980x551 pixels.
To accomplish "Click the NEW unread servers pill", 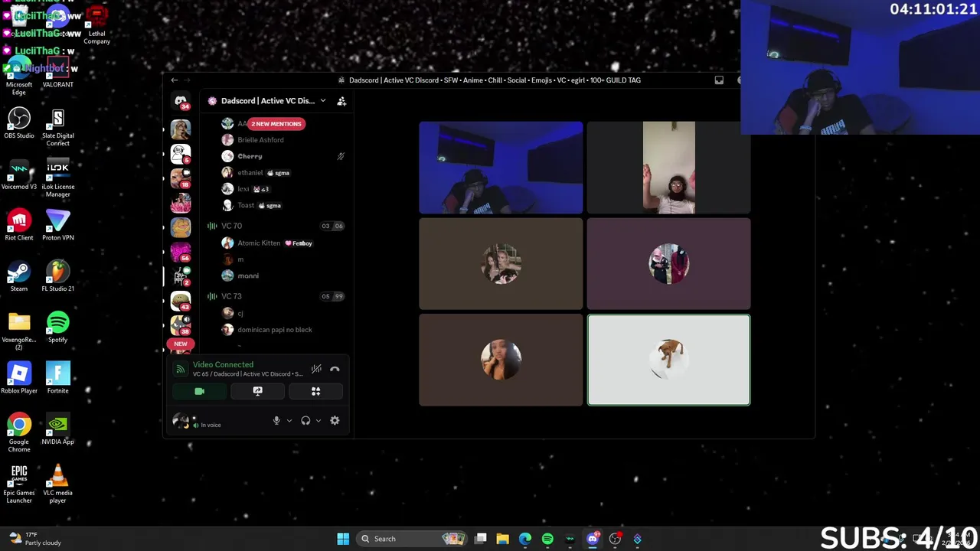I will click(x=181, y=344).
